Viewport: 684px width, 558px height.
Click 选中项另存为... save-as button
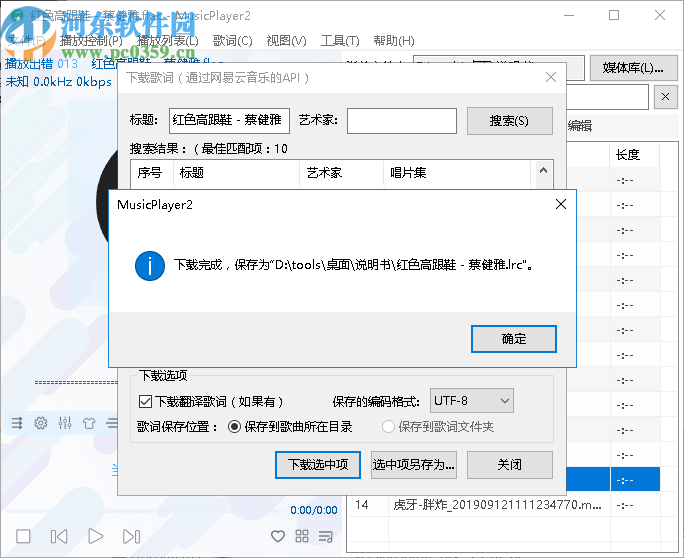(414, 465)
